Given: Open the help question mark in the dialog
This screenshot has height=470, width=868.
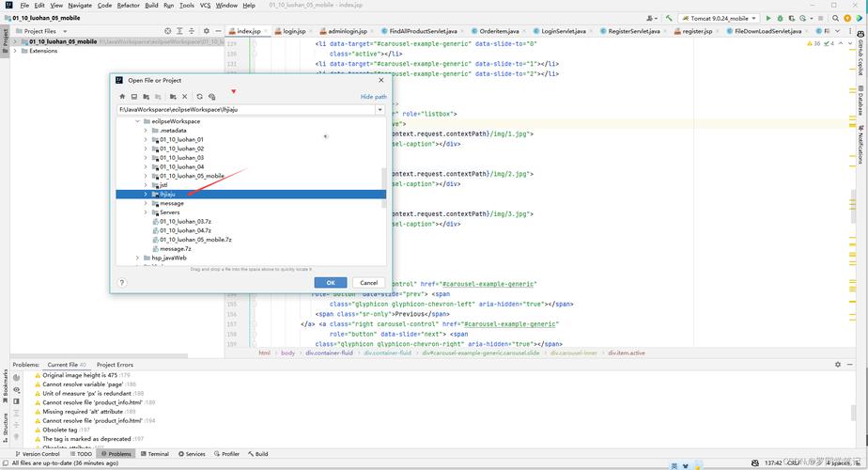Looking at the screenshot, I should click(122, 283).
